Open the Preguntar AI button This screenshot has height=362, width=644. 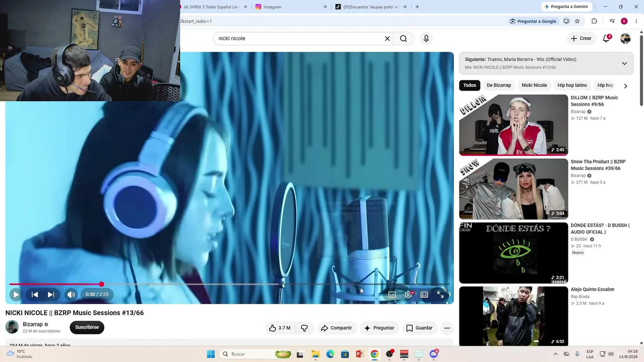coord(379,328)
